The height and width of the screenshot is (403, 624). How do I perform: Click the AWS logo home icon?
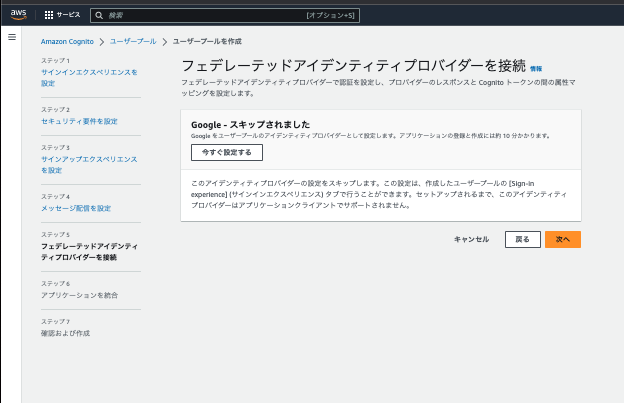click(x=18, y=15)
